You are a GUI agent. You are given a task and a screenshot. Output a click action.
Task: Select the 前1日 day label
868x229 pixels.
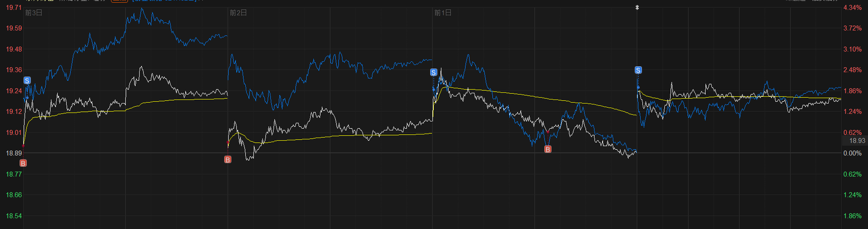(x=443, y=13)
